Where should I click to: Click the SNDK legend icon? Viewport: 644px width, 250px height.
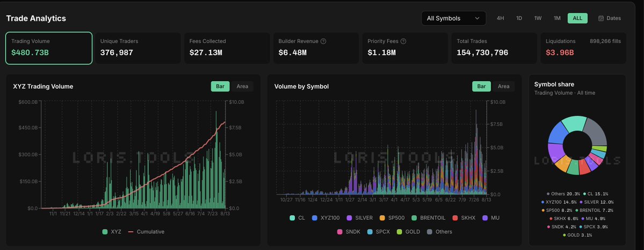[x=340, y=232]
